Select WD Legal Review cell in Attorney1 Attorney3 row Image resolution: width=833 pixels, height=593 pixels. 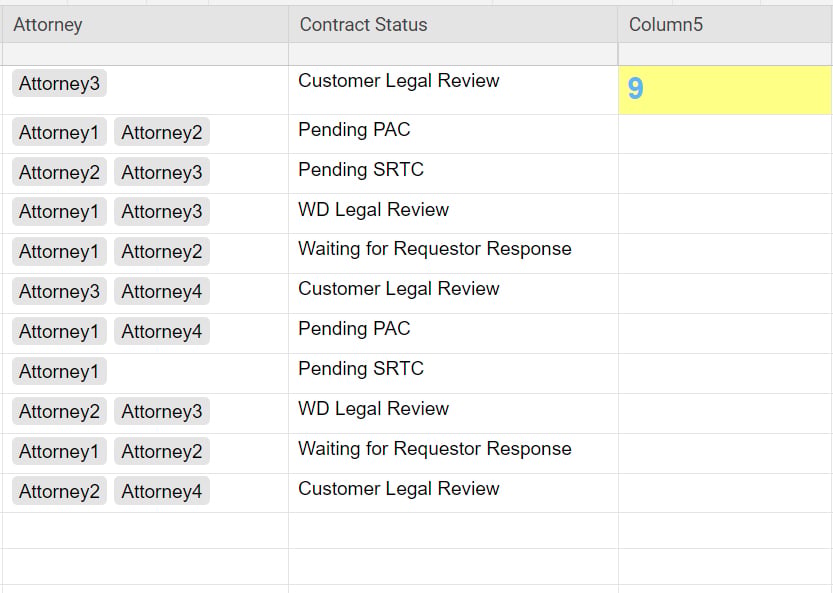[x=453, y=213]
